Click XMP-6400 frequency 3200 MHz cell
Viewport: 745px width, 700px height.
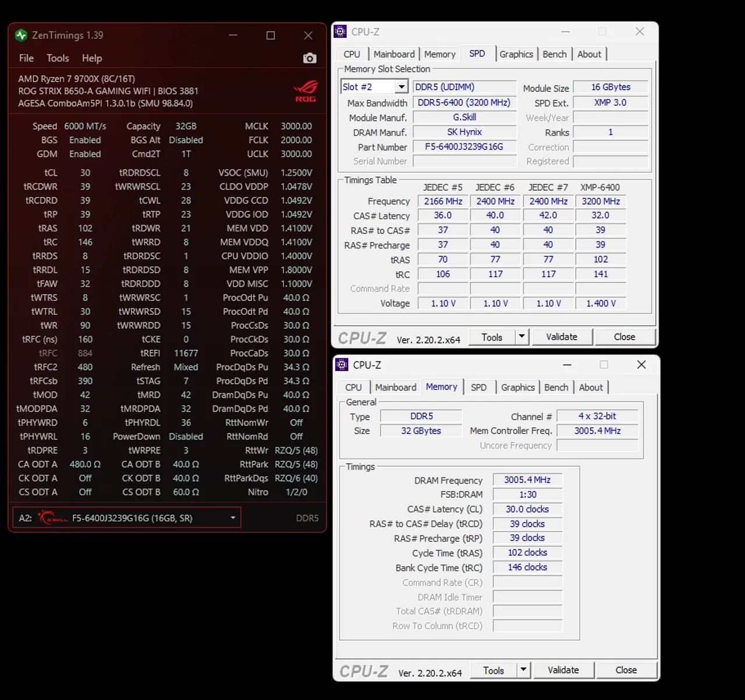pyautogui.click(x=601, y=201)
